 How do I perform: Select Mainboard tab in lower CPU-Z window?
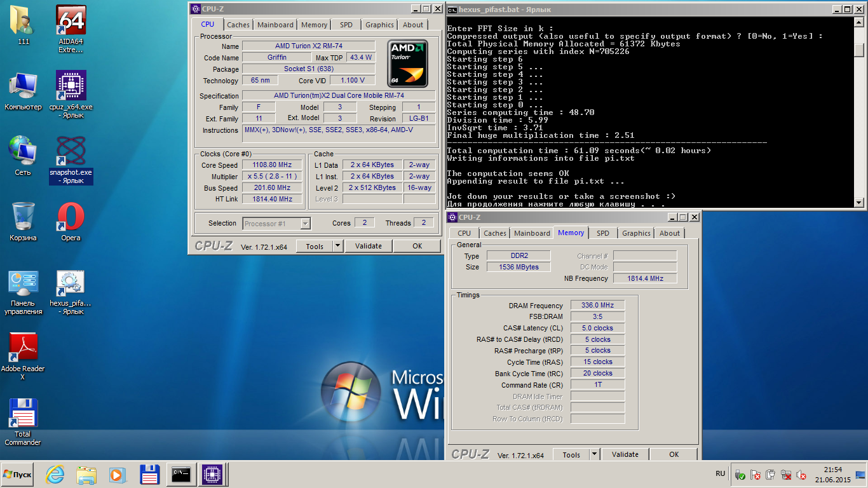(532, 233)
